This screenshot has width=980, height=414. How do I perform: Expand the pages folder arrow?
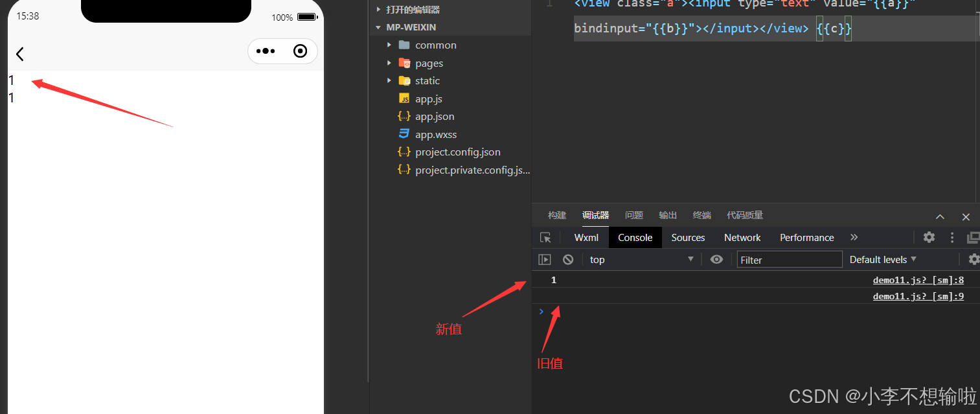click(x=389, y=63)
